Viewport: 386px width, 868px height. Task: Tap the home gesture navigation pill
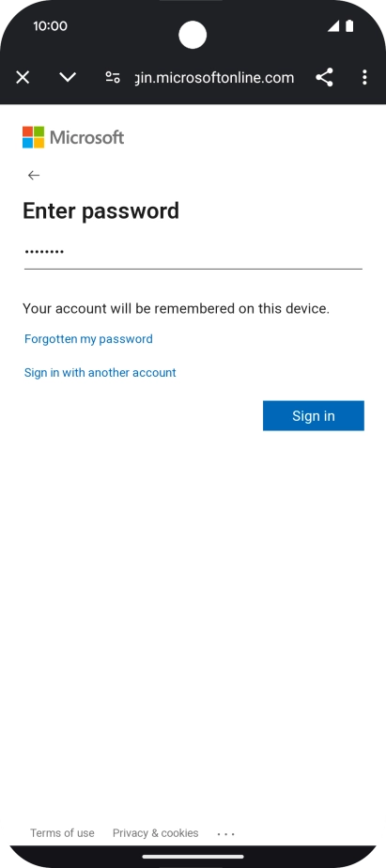coord(193,857)
